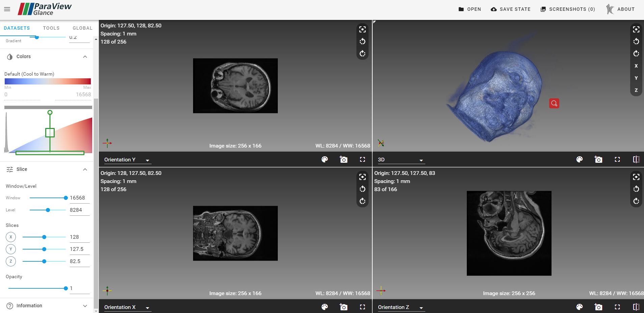This screenshot has height=313, width=644.
Task: Reset camera in Orientation X view
Action: click(x=363, y=177)
